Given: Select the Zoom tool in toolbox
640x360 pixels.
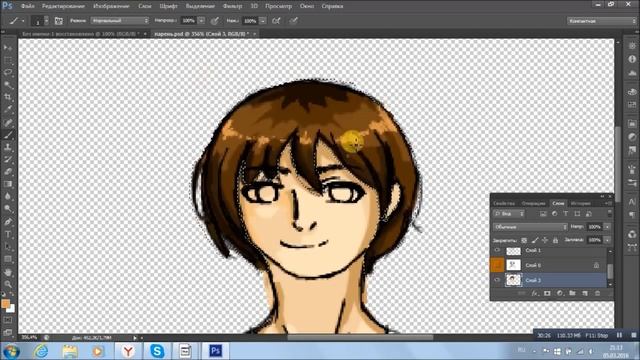Looking at the screenshot, I should pos(8,284).
